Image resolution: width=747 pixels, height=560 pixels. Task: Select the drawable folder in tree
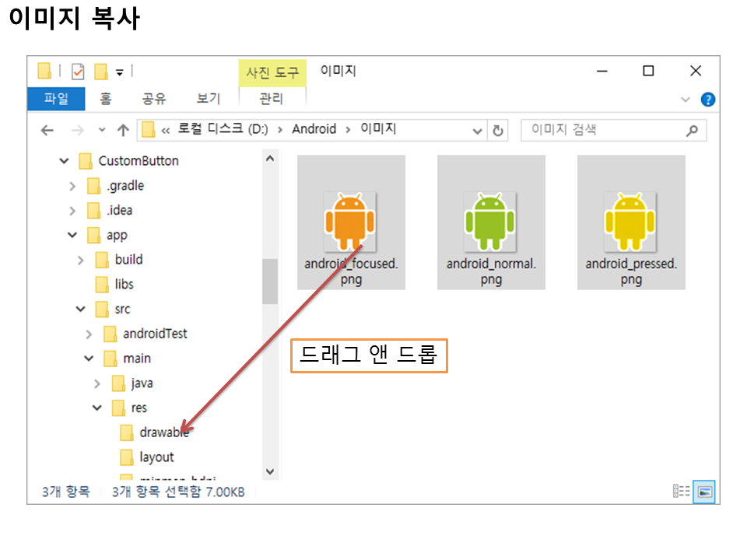pyautogui.click(x=163, y=432)
